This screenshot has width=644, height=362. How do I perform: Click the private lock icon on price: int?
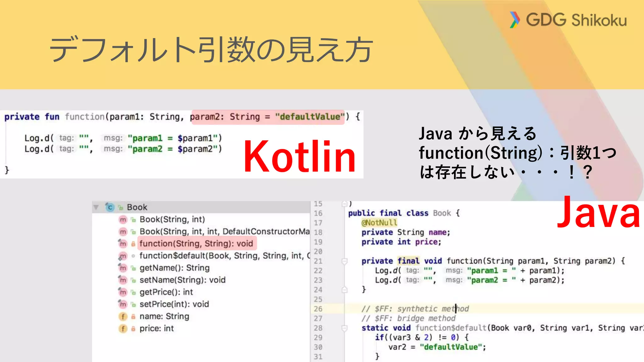click(133, 329)
